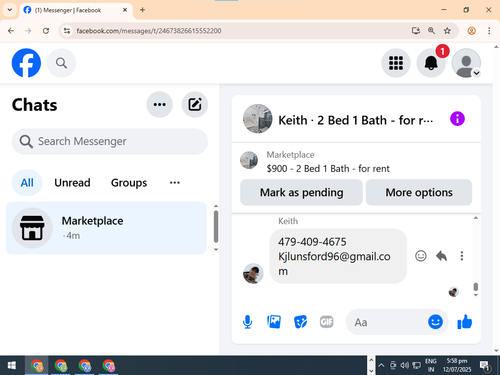This screenshot has height=375, width=500.
Task: Open a new browser tab
Action: (142, 10)
